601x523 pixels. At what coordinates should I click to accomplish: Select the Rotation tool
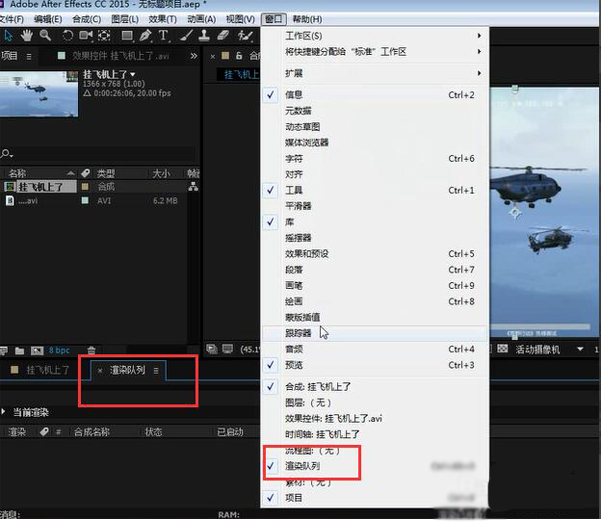(x=68, y=36)
